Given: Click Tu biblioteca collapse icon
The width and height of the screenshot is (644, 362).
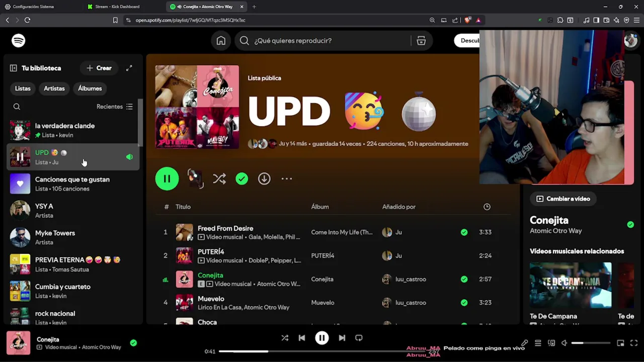Looking at the screenshot, I should [14, 68].
